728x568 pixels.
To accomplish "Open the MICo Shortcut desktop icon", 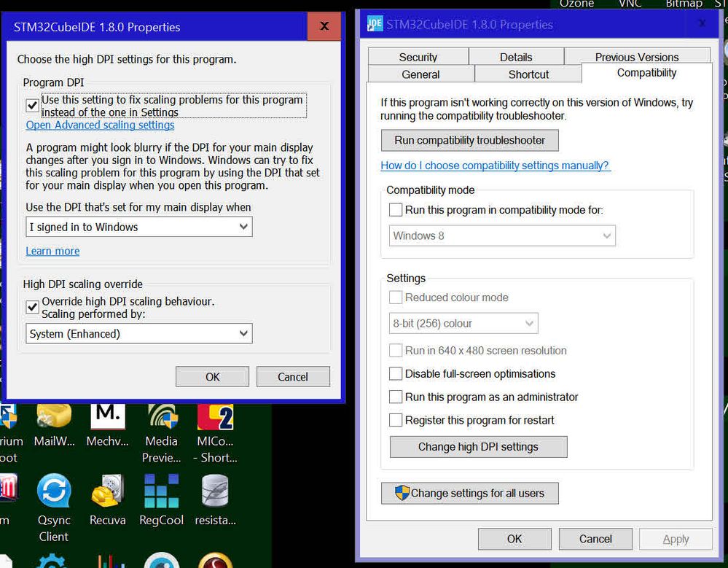I will point(215,431).
